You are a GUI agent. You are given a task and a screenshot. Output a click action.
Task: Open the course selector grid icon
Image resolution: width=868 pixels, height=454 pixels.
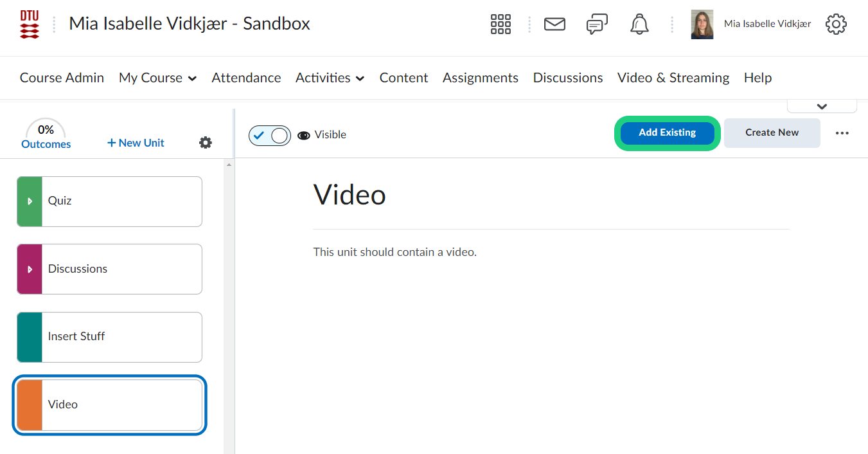[x=500, y=24]
